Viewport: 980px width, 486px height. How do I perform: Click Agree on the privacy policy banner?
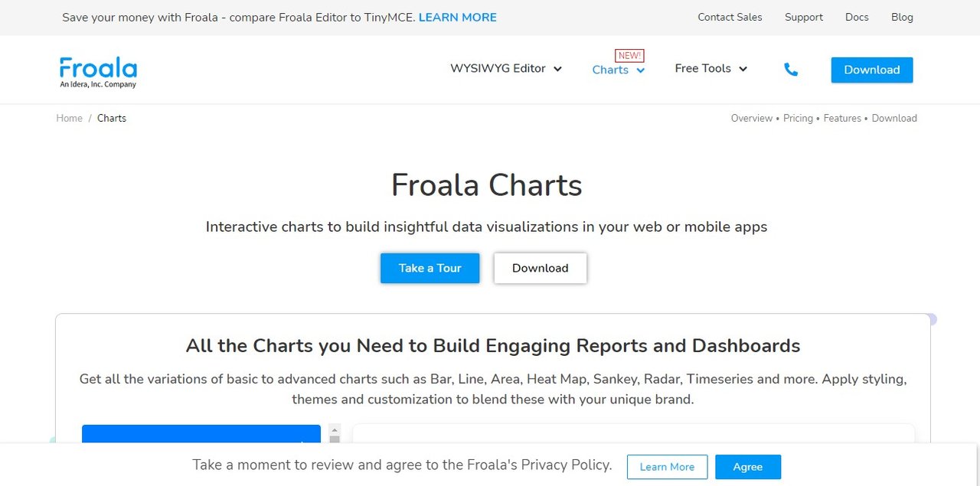coord(748,467)
